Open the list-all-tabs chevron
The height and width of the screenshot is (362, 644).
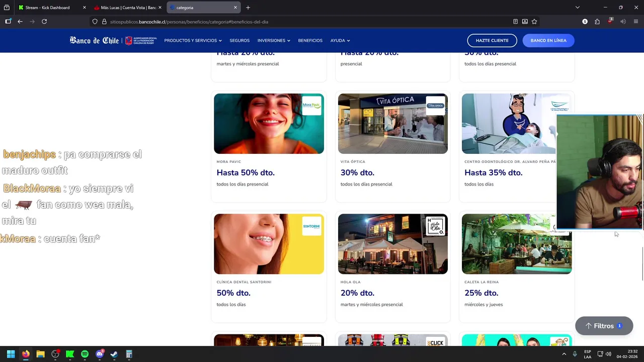[578, 8]
